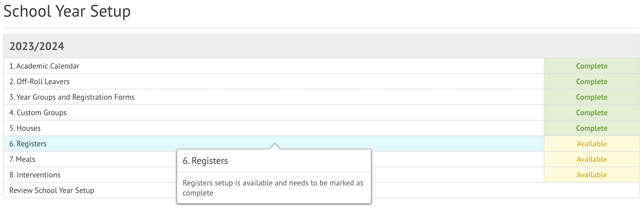This screenshot has width=644, height=211.
Task: Click Available status for Registers
Action: click(592, 144)
